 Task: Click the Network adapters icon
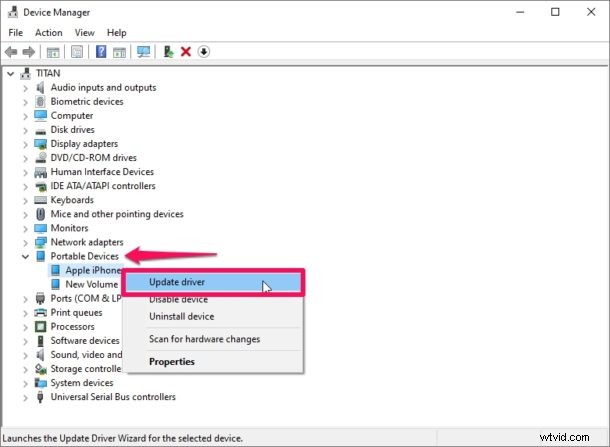[40, 242]
